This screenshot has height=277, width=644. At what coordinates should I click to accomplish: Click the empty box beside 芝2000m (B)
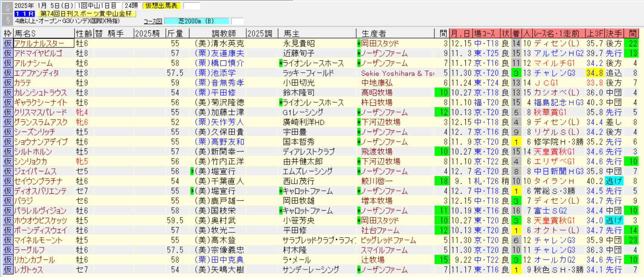pyautogui.click(x=237, y=21)
